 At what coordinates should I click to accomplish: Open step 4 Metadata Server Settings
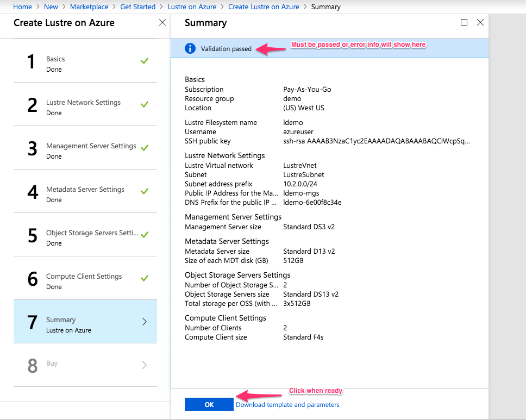[85, 191]
